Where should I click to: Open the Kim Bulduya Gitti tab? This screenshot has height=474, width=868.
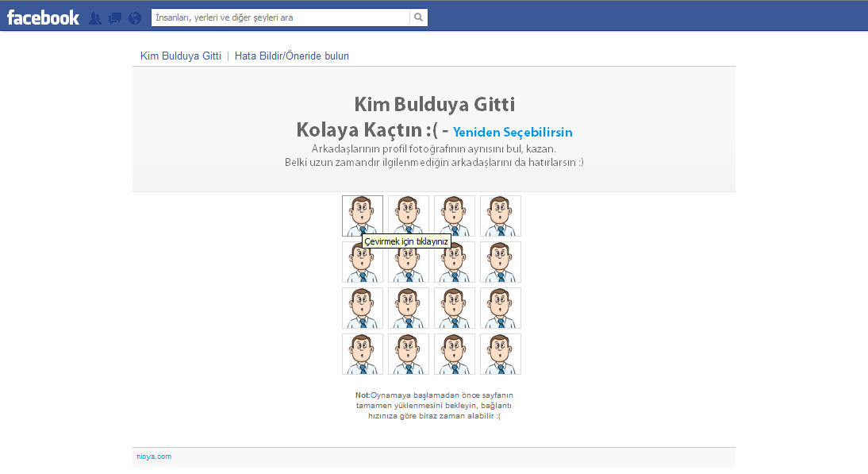(x=180, y=56)
